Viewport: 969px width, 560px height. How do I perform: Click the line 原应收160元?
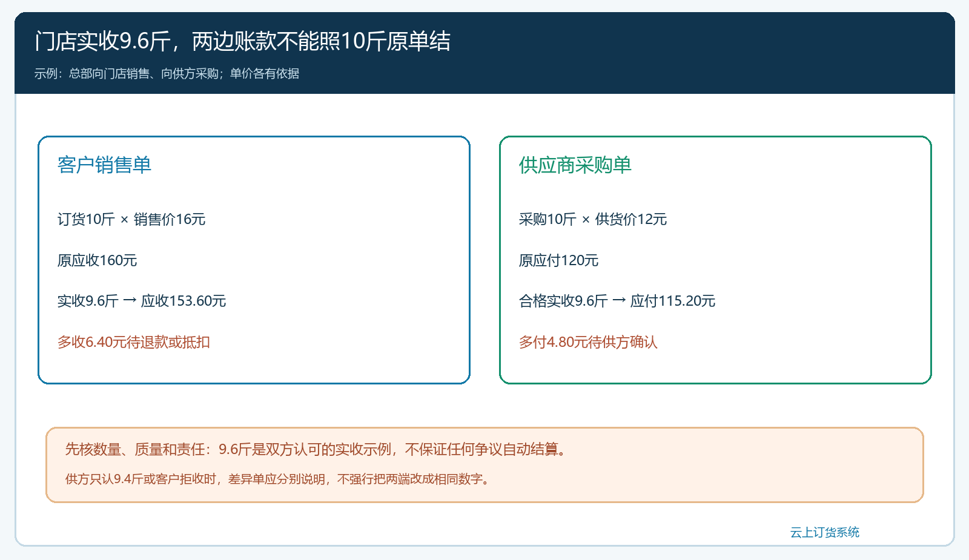pyautogui.click(x=98, y=260)
